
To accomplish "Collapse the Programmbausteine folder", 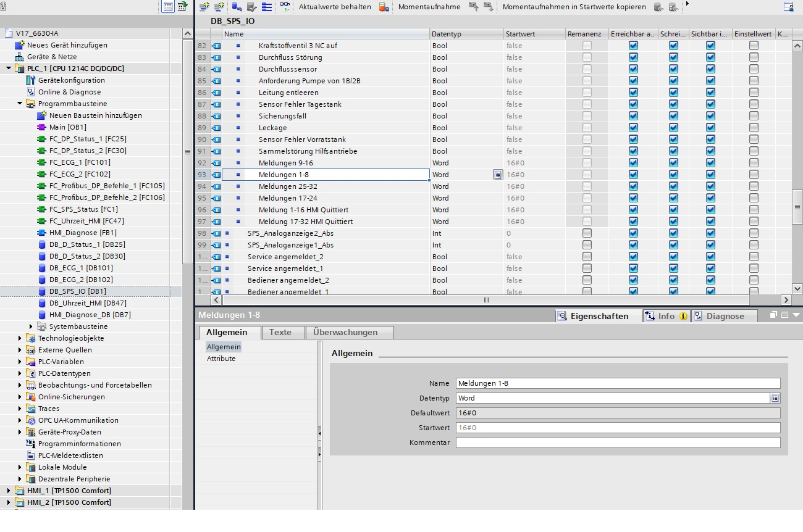I will point(20,104).
